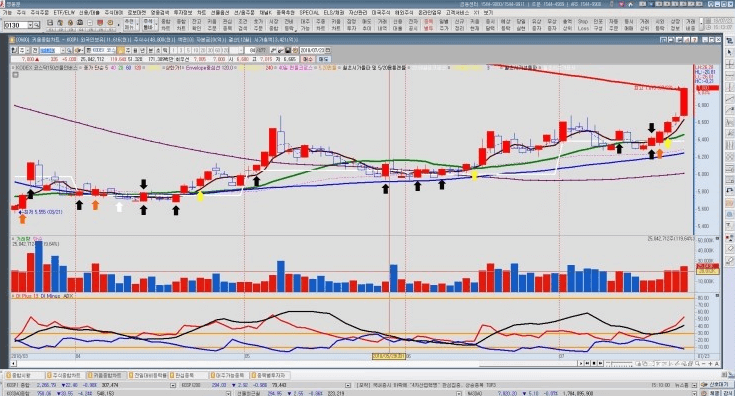
Task: Open the 뉴스 dropdown in bottom status bar
Action: [x=694, y=385]
